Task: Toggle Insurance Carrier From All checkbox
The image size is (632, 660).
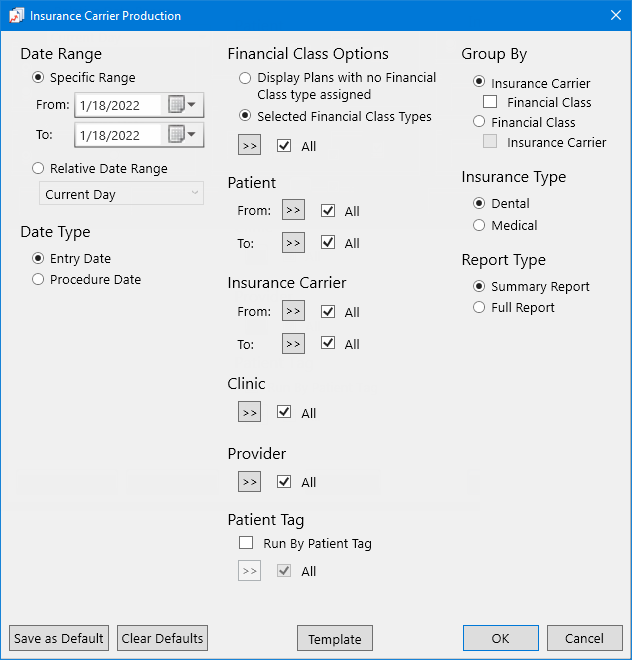Action: (x=328, y=311)
